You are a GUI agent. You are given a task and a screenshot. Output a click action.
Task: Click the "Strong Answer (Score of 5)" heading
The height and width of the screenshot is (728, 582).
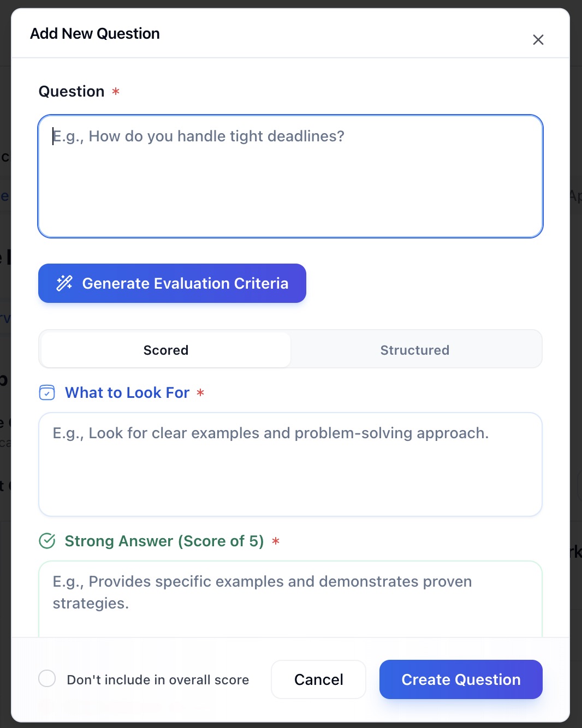[164, 541]
